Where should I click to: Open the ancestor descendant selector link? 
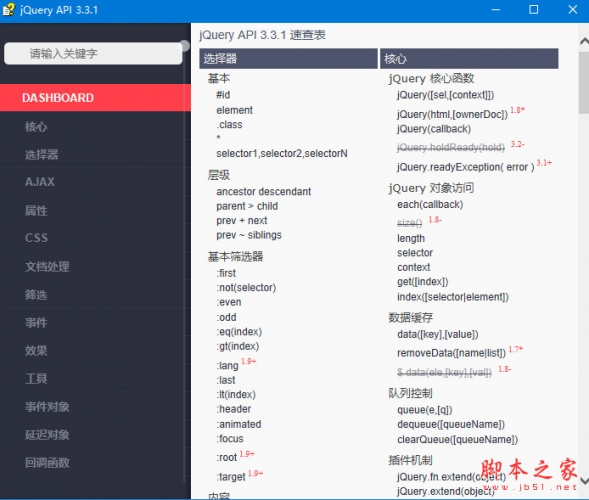(264, 192)
